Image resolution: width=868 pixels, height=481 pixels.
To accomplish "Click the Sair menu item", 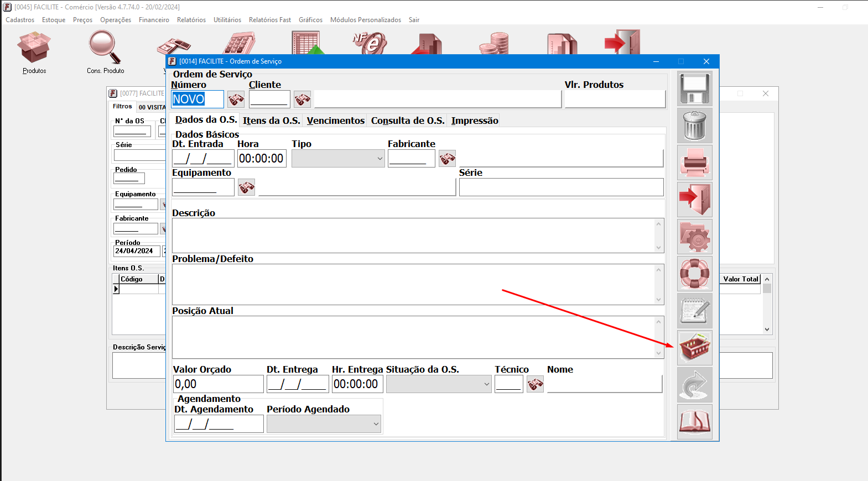I will (414, 20).
